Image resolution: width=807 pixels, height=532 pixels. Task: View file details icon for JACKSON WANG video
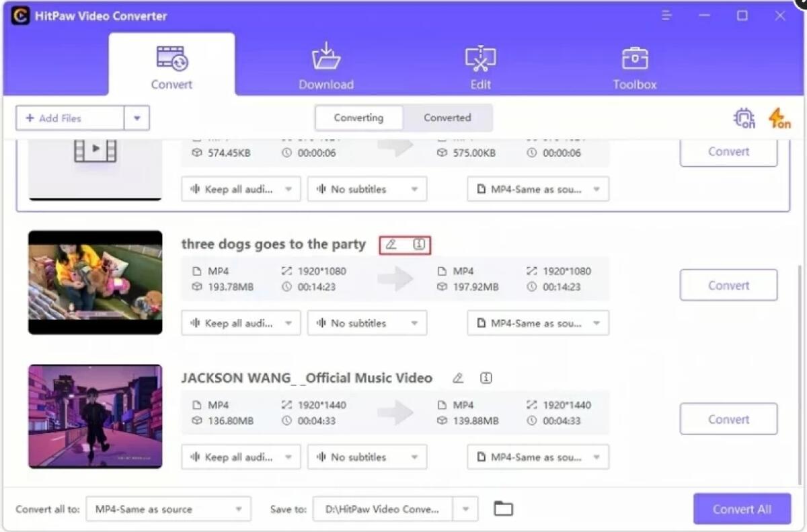pyautogui.click(x=486, y=378)
